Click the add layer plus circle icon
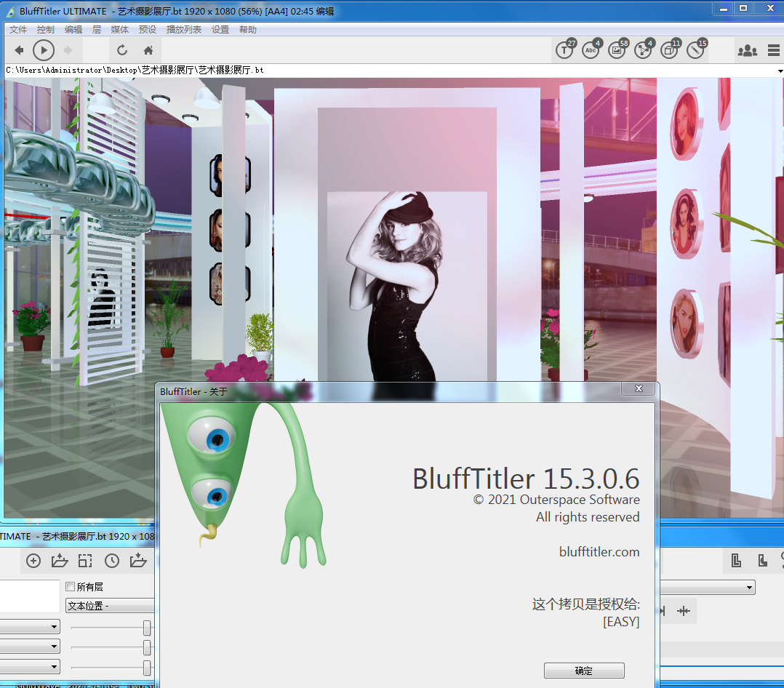 point(33,561)
